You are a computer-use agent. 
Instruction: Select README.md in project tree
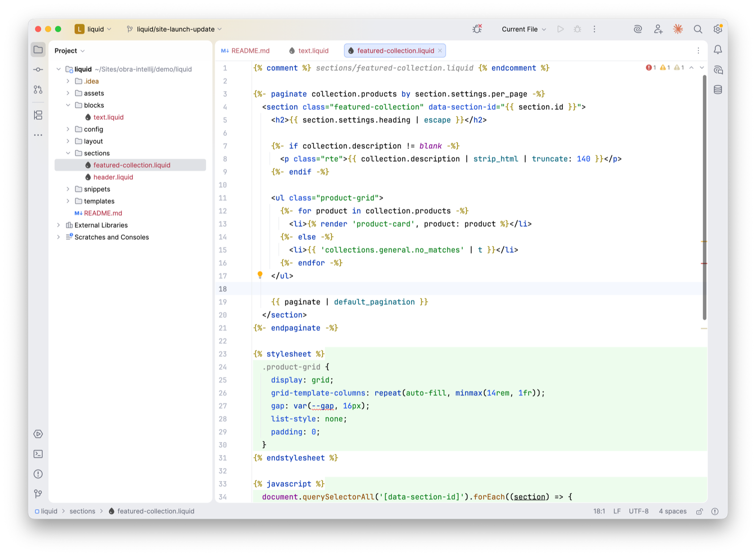coord(98,213)
